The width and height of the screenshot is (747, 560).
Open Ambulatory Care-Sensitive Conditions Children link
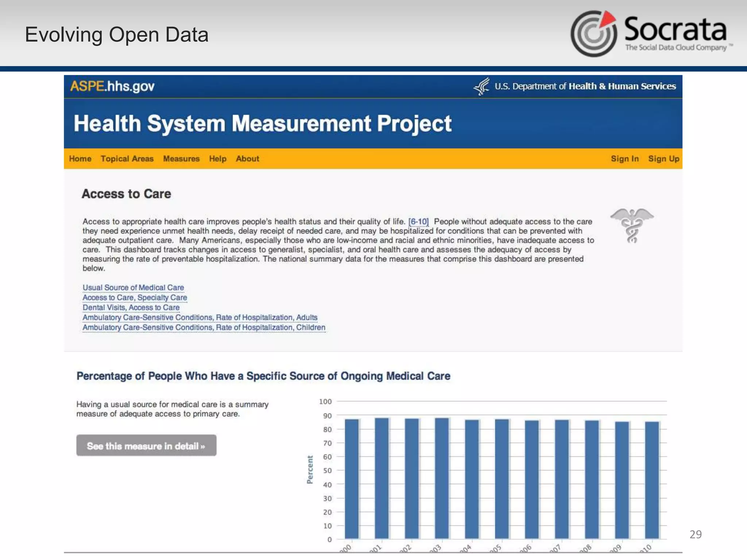204,327
